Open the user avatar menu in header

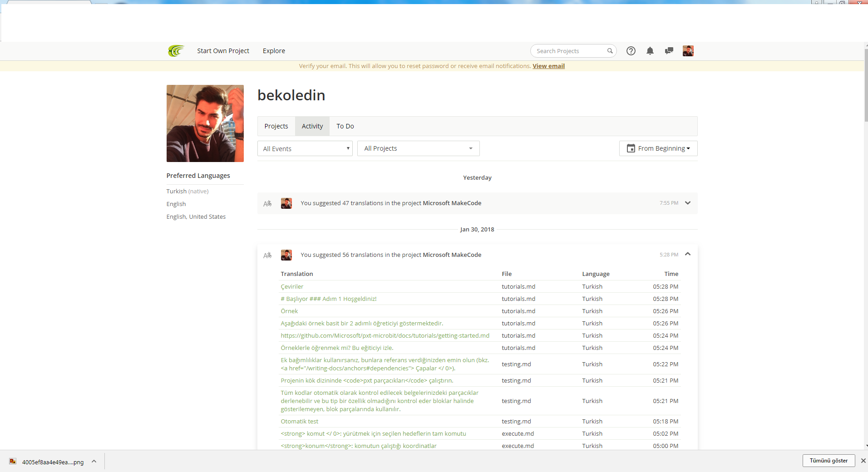pos(688,51)
